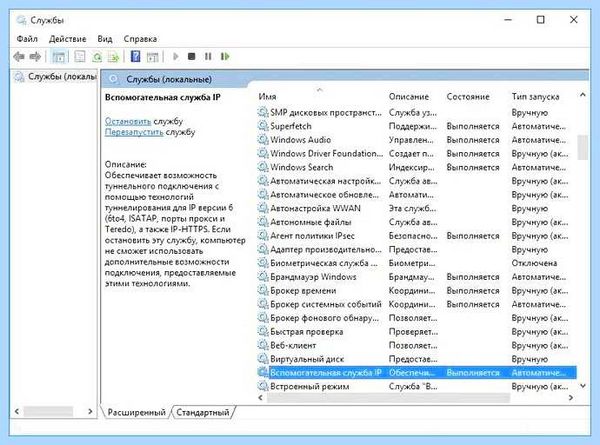The image size is (600, 445).
Task: Select Брокер системных событий service name
Action: [326, 304]
